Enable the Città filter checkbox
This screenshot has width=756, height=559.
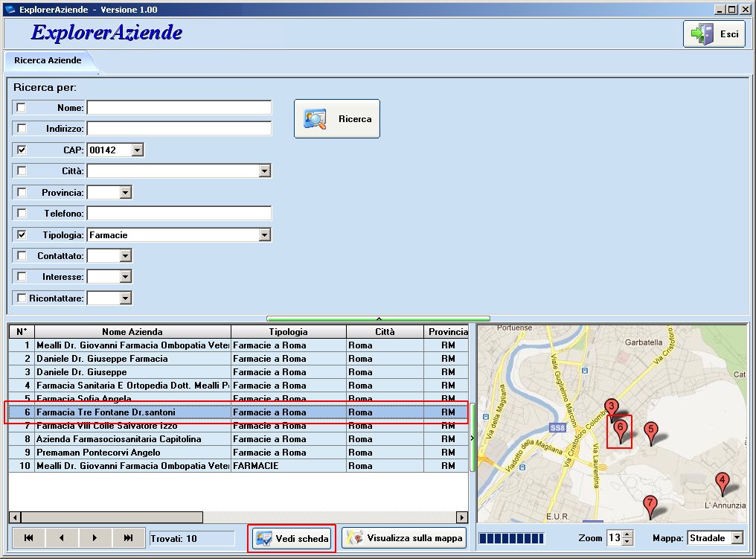(x=22, y=170)
